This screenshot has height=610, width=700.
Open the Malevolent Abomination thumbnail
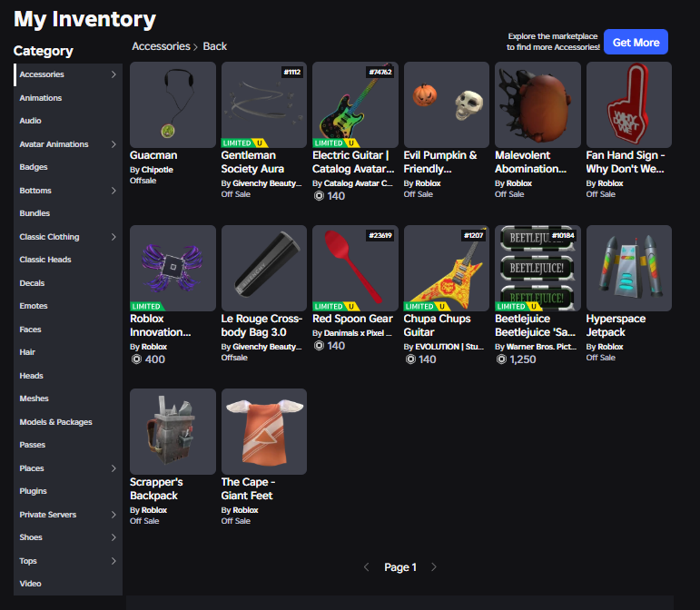[x=538, y=105]
